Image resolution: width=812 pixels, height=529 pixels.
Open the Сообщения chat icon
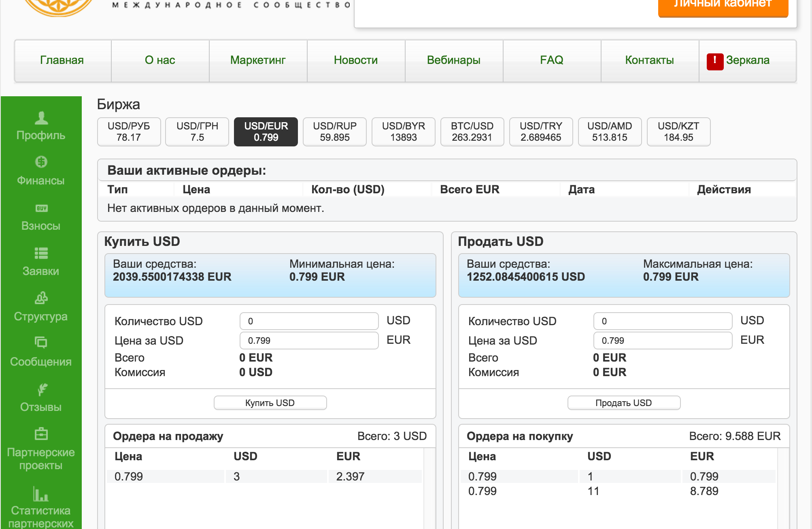(41, 343)
